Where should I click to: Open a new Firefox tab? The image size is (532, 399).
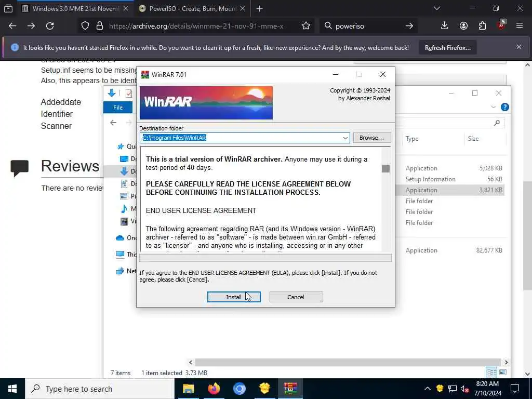(x=260, y=9)
